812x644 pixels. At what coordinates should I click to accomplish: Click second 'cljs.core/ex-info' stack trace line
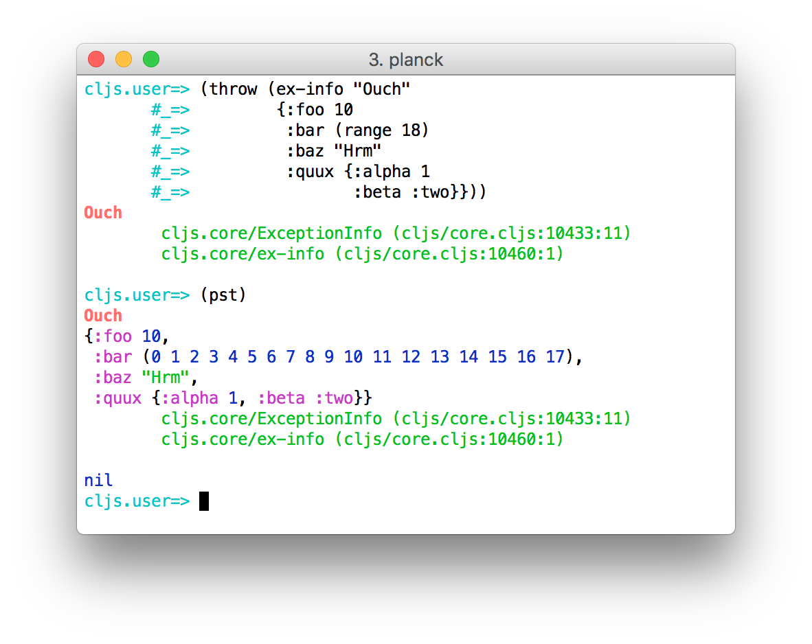pos(362,439)
